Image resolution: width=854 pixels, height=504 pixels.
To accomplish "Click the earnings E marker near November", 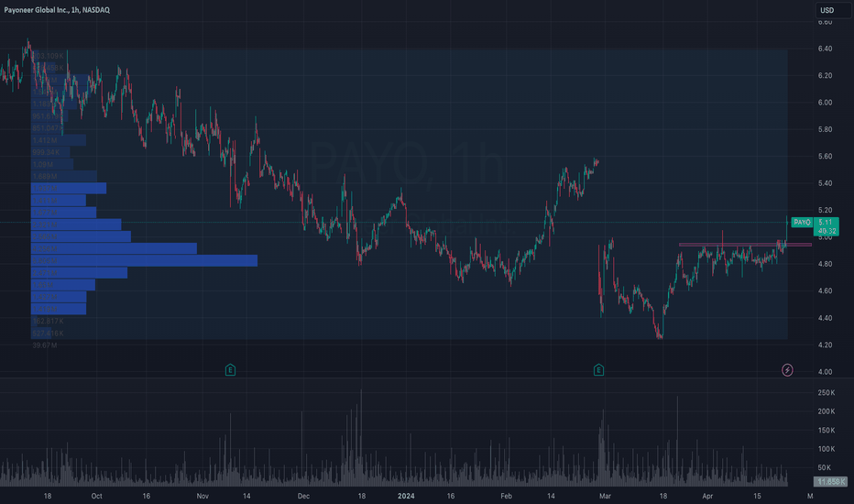I will [230, 370].
